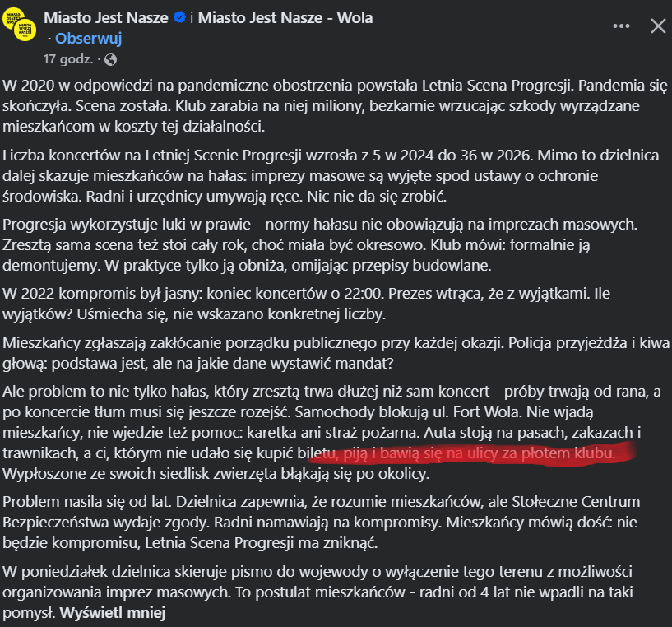This screenshot has width=672, height=627.
Task: Collapse post text with Wyświetl mniej
Action: click(x=113, y=613)
